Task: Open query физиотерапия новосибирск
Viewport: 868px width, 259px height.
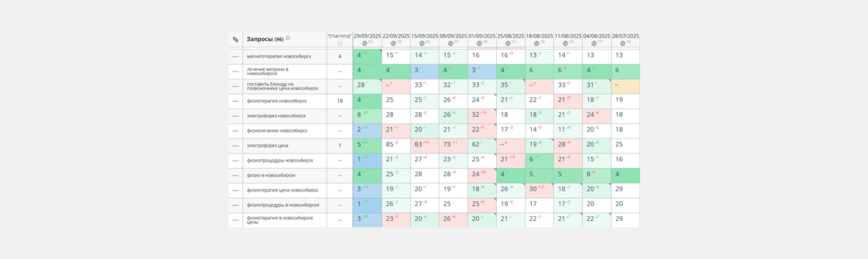Action: pyautogui.click(x=277, y=101)
